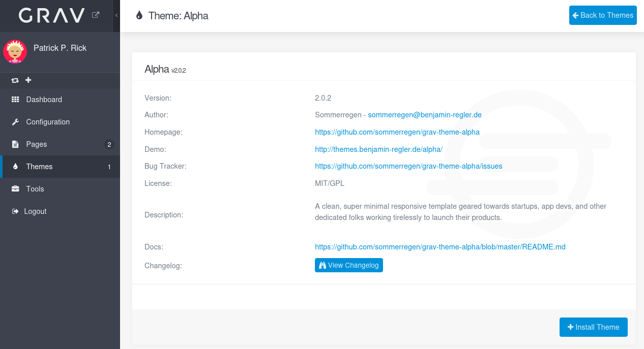Open the Pages menu entry

click(x=60, y=144)
